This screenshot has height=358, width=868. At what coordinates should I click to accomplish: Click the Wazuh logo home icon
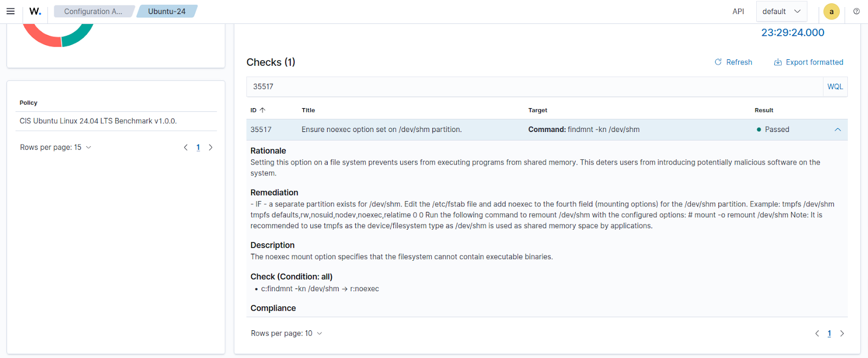(35, 11)
